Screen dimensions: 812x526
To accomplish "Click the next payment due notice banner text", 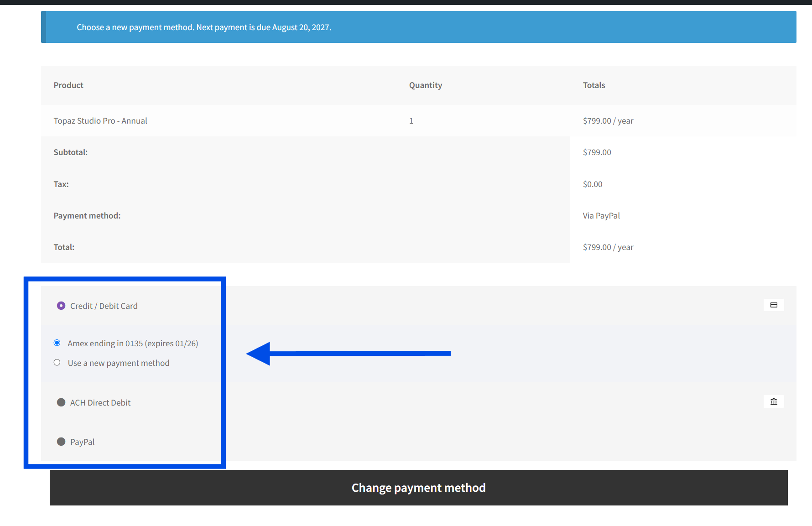I will (x=204, y=27).
